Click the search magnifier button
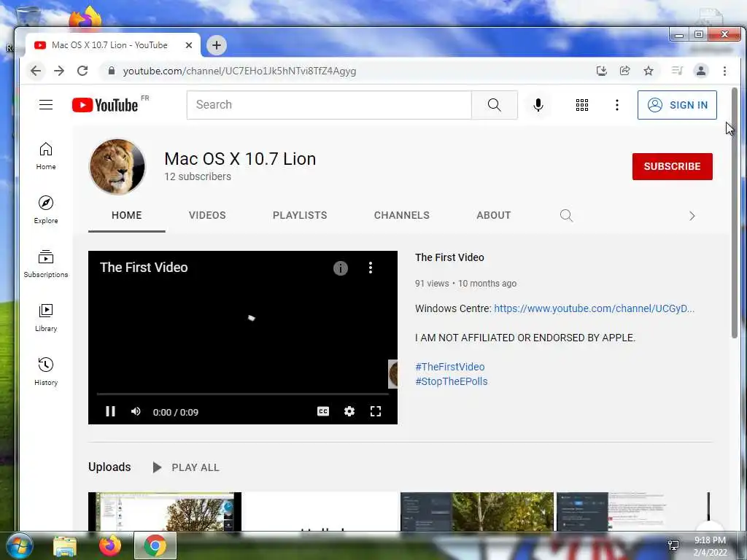This screenshot has height=560, width=747. pyautogui.click(x=494, y=105)
